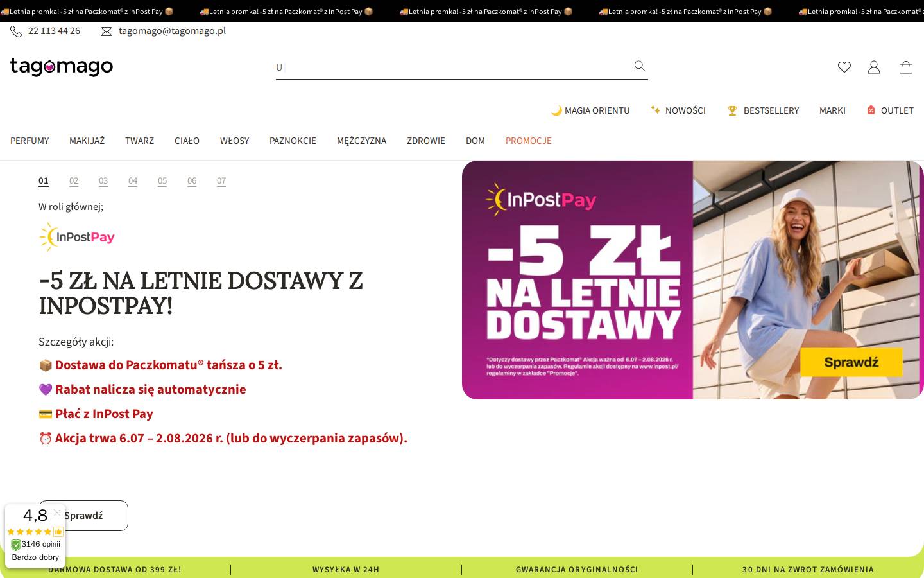Switch to slide 02
Image resolution: width=924 pixels, height=578 pixels.
[x=74, y=181]
